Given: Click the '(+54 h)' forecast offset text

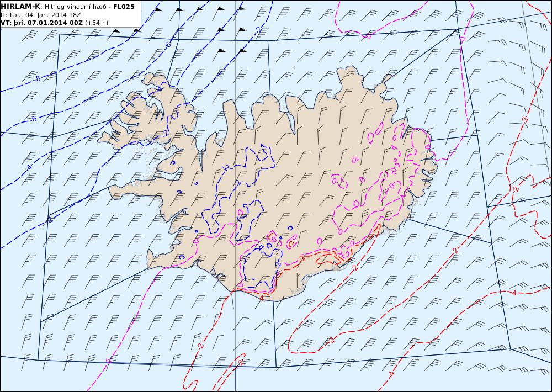Looking at the screenshot, I should (97, 23).
